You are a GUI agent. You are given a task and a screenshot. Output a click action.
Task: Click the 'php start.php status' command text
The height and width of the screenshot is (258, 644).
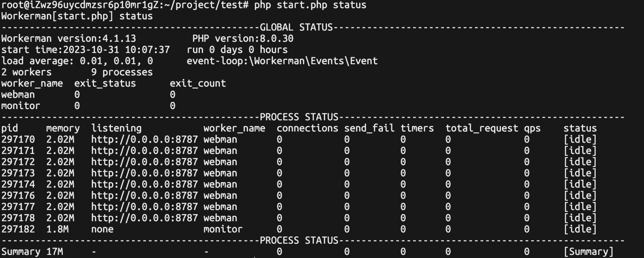click(310, 5)
